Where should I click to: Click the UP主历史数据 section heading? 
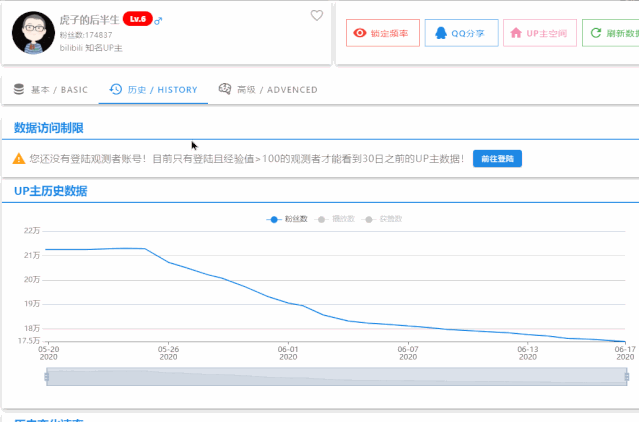pos(50,191)
